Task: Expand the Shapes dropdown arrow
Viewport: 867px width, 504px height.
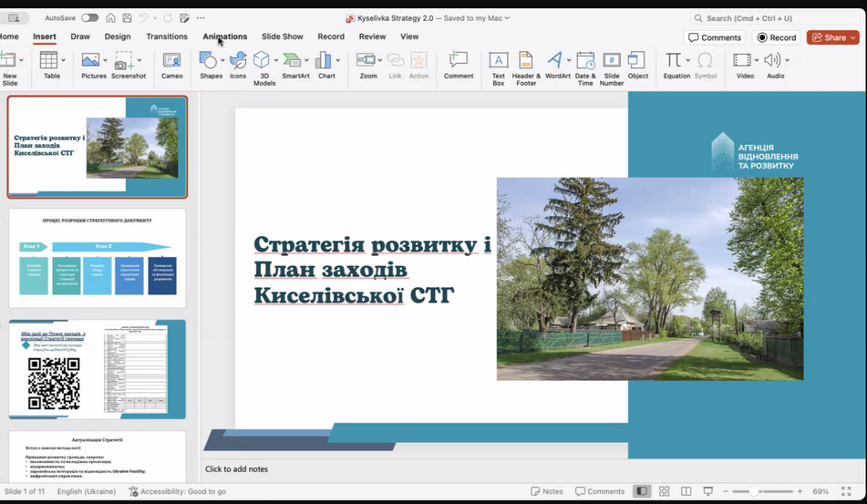Action: point(222,60)
